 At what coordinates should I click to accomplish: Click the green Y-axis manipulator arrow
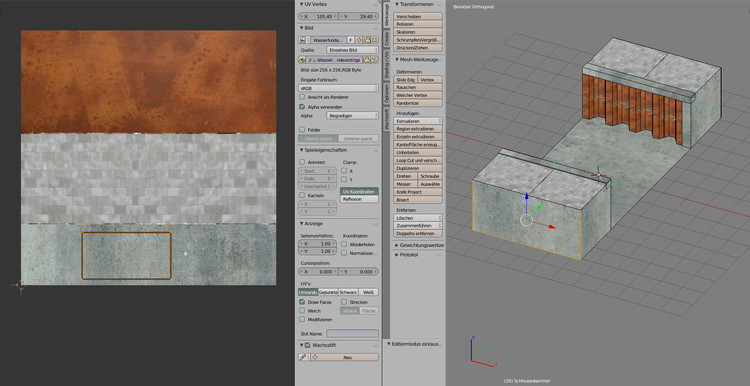[x=540, y=207]
